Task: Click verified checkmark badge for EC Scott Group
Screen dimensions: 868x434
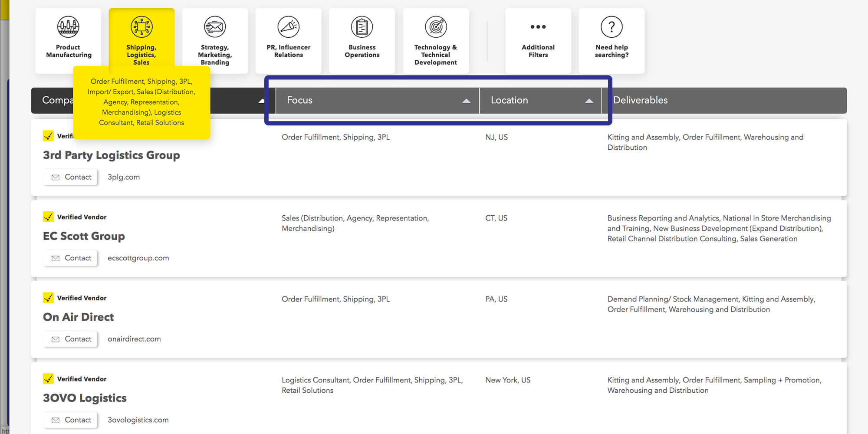Action: (x=48, y=217)
